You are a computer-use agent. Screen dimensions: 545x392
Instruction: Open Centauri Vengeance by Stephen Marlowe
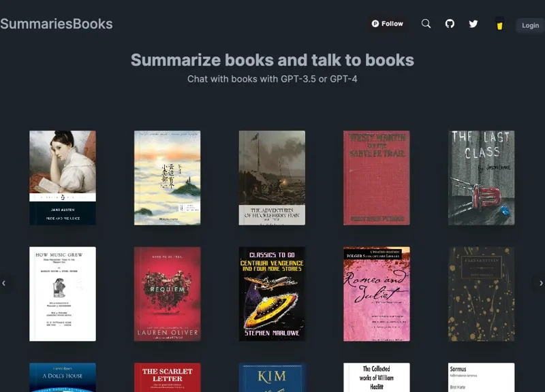[272, 294]
